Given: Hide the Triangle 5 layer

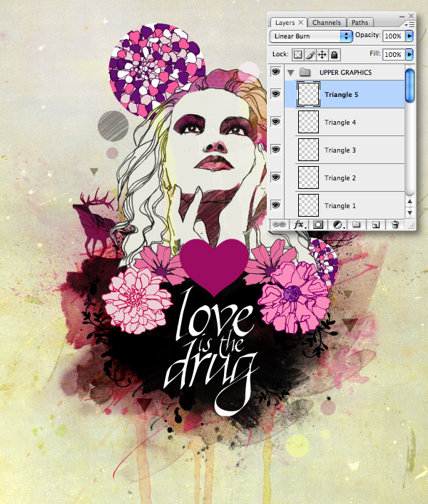Looking at the screenshot, I should 276,94.
